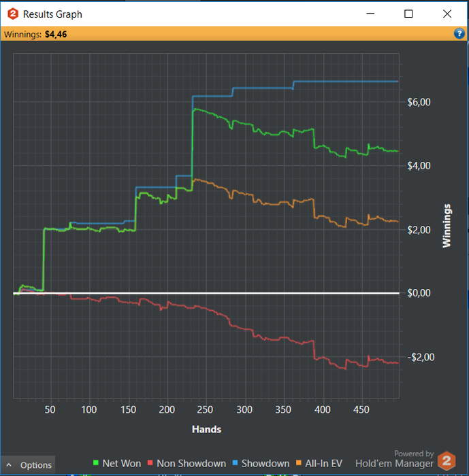
Task: Click the Hold'em Manager 2 logo in title bar
Action: (13, 14)
